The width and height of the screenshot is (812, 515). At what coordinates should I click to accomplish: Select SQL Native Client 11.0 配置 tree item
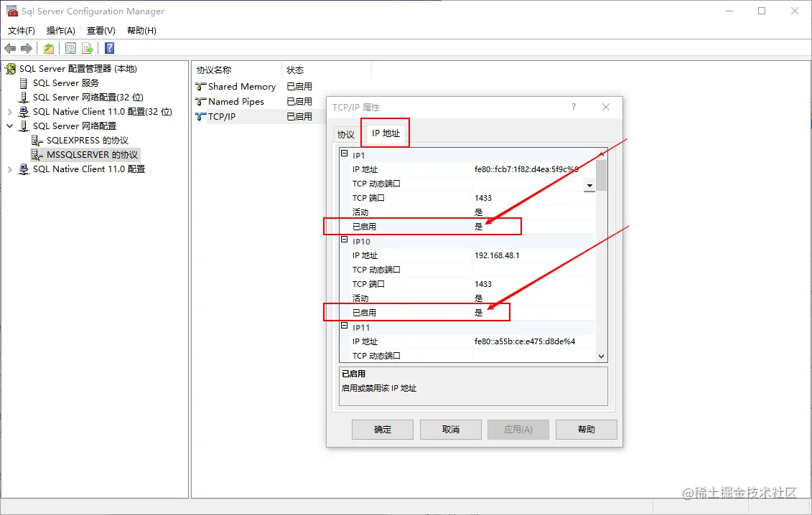tap(89, 169)
